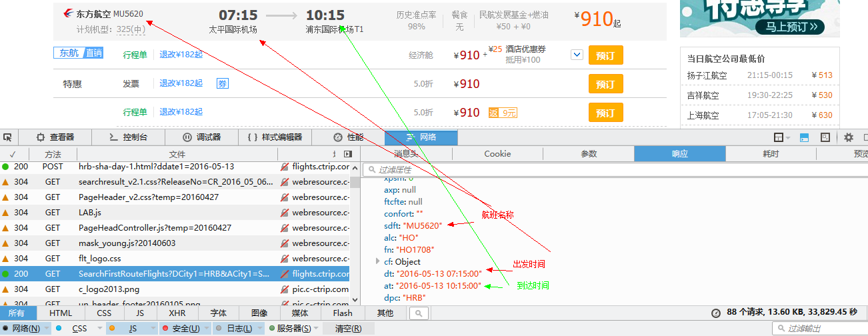Expand the economy fare details dropdown arrow
The width and height of the screenshot is (868, 336).
click(x=577, y=55)
